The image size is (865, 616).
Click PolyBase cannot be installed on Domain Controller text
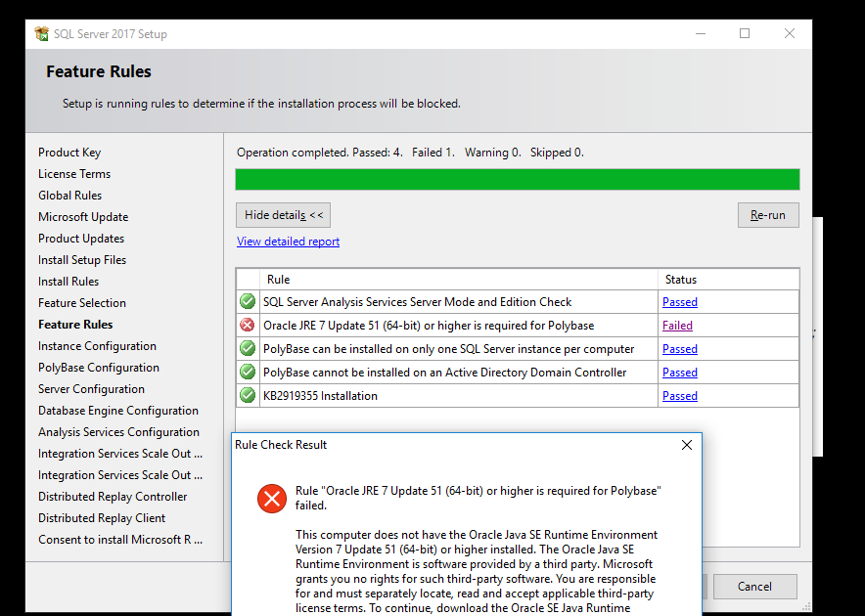point(444,373)
